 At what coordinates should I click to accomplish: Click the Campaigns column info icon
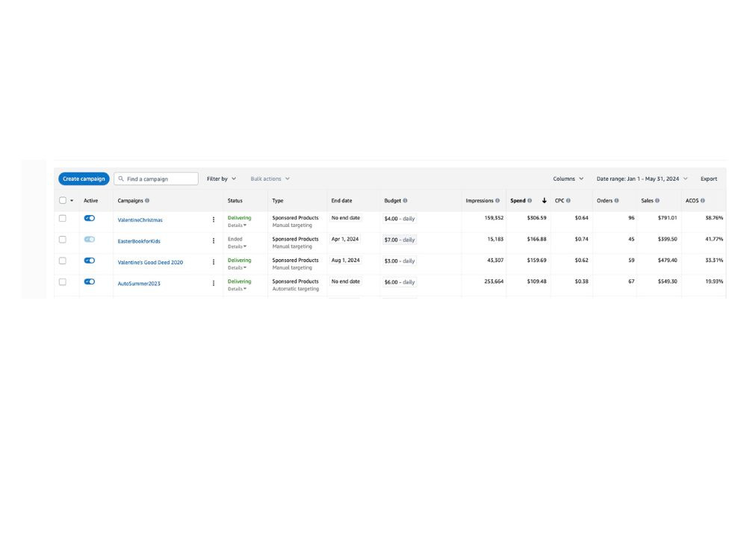tap(147, 200)
